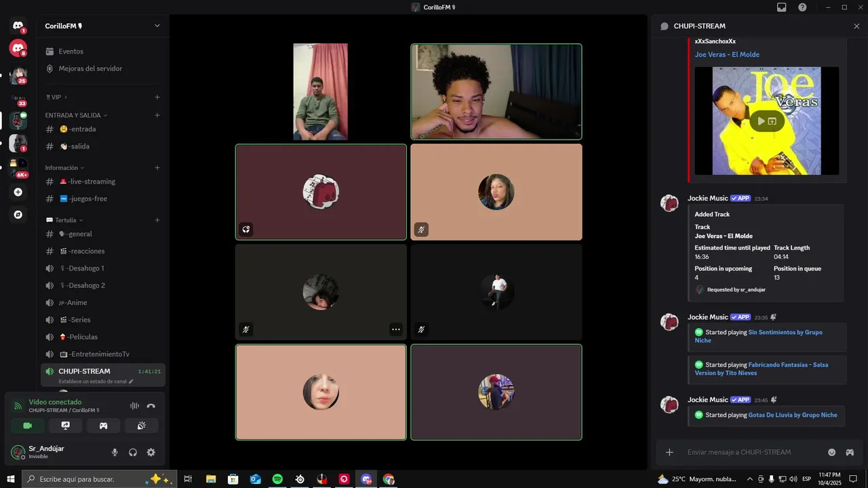Screen dimensions: 868x488
Task: Join the Anime voice channel
Action: 103,303
